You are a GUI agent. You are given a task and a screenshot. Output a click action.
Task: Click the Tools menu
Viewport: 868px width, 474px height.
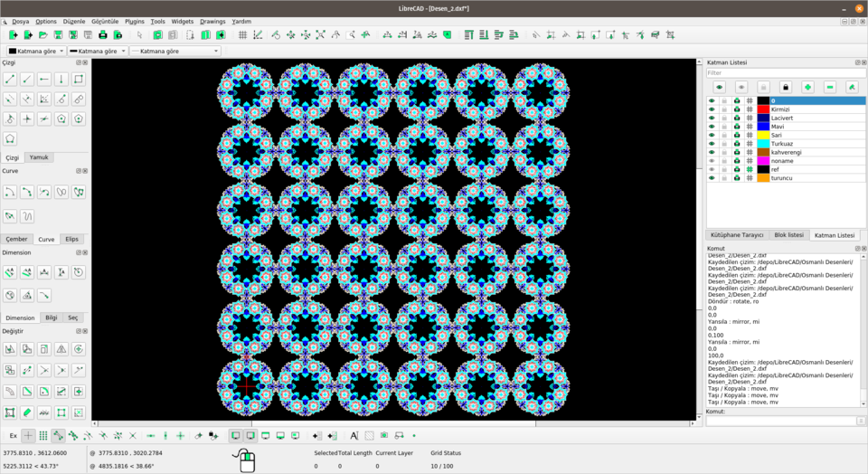click(x=157, y=22)
